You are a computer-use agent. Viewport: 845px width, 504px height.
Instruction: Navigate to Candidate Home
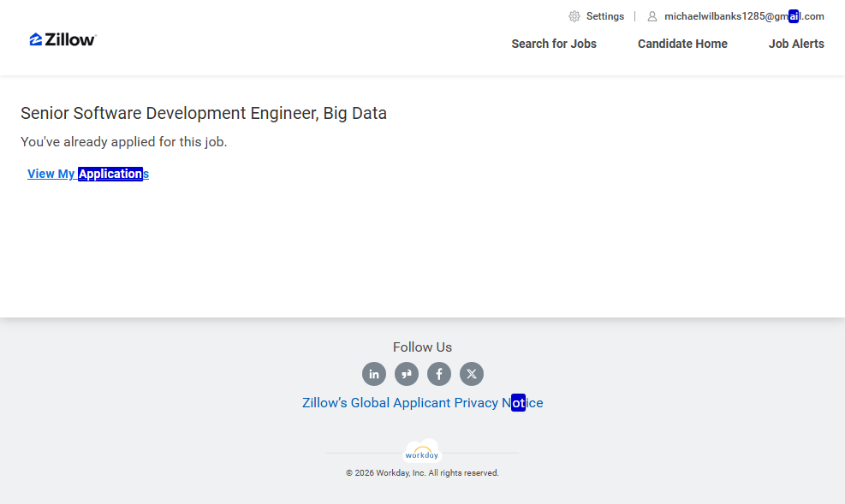click(682, 44)
